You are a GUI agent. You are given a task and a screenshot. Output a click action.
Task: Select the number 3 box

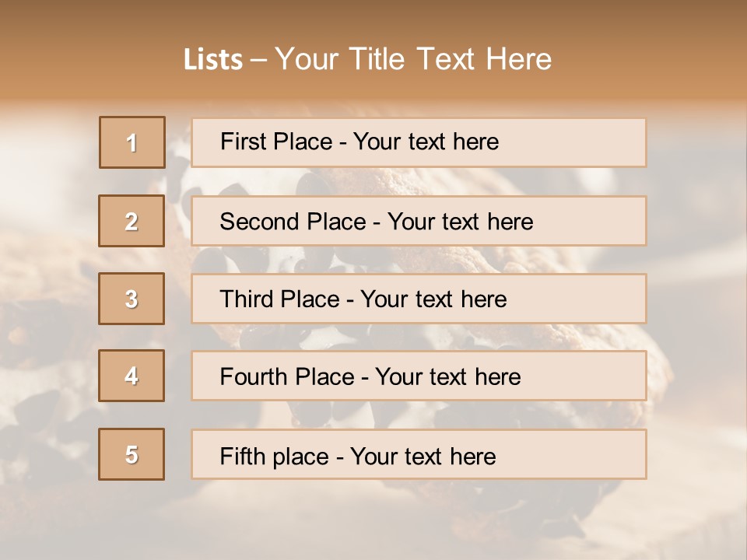click(132, 299)
